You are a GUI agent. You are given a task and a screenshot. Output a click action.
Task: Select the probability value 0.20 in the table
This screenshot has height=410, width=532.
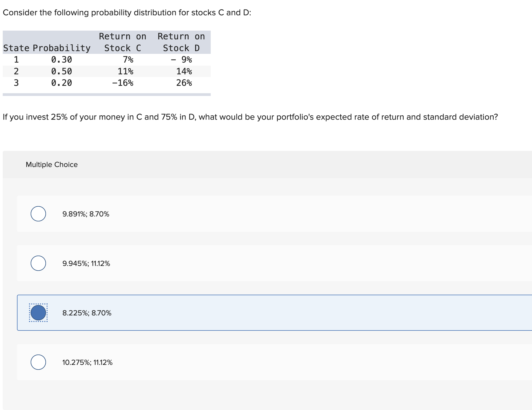62,83
